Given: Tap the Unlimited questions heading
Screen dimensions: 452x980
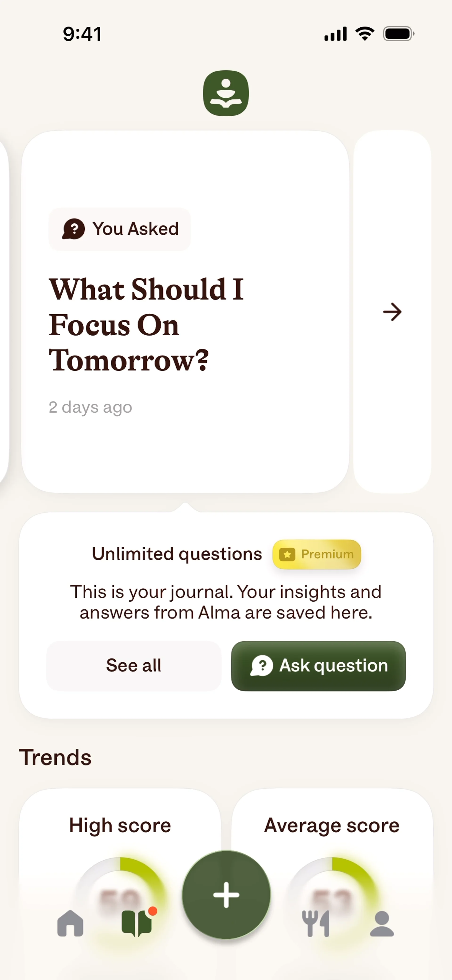Looking at the screenshot, I should 177,554.
